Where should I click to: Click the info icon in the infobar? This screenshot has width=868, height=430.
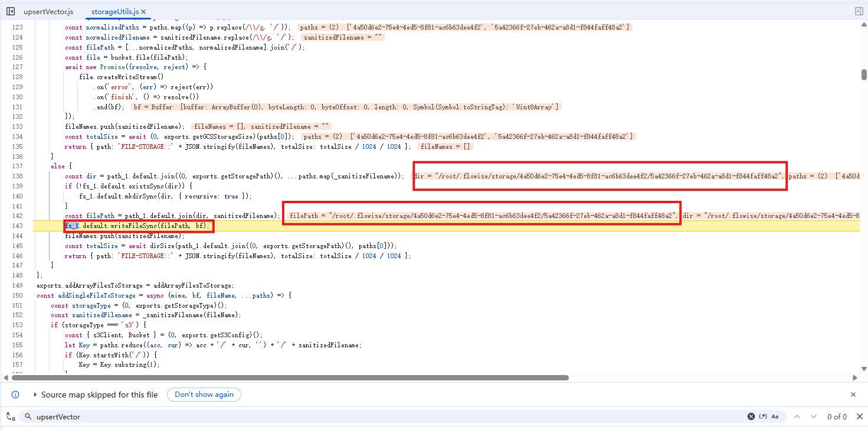[x=15, y=395]
